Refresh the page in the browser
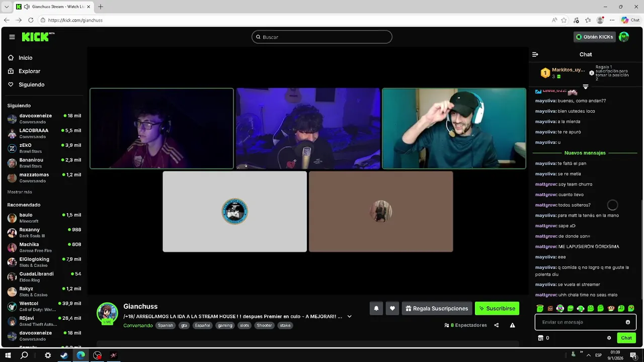The width and height of the screenshot is (644, 362). click(x=31, y=20)
